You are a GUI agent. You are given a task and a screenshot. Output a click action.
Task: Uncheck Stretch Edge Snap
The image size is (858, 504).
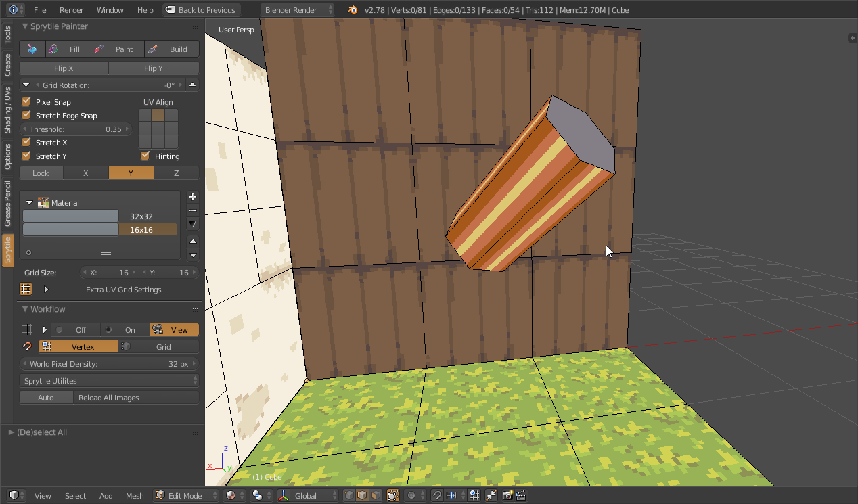[x=26, y=116]
